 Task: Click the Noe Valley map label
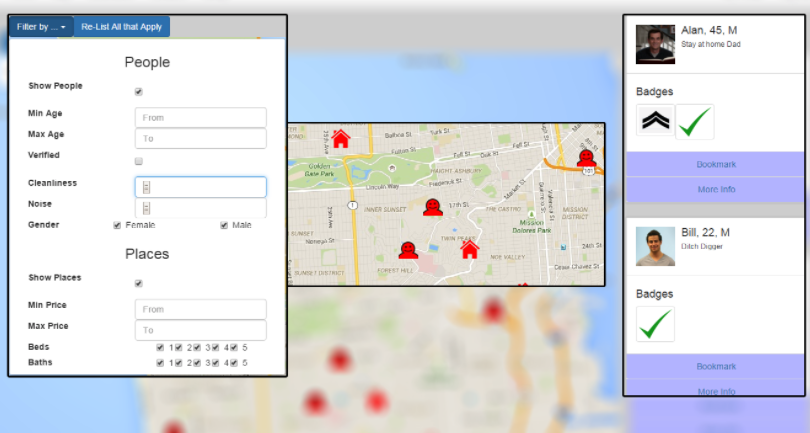point(507,257)
